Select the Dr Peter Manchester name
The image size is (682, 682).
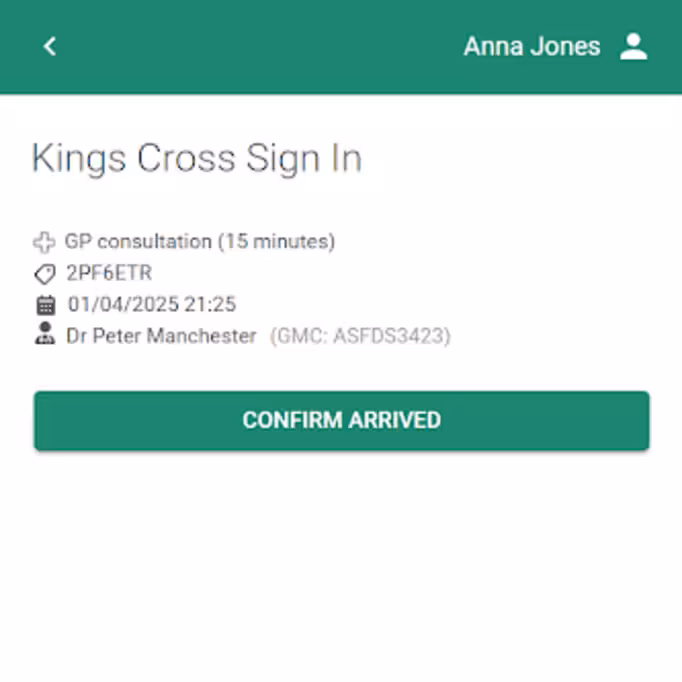[x=161, y=336]
